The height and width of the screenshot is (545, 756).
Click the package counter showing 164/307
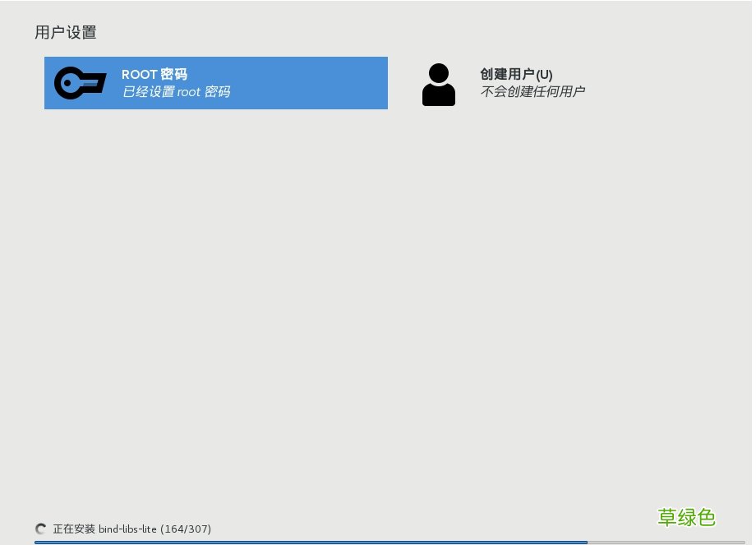pyautogui.click(x=187, y=529)
